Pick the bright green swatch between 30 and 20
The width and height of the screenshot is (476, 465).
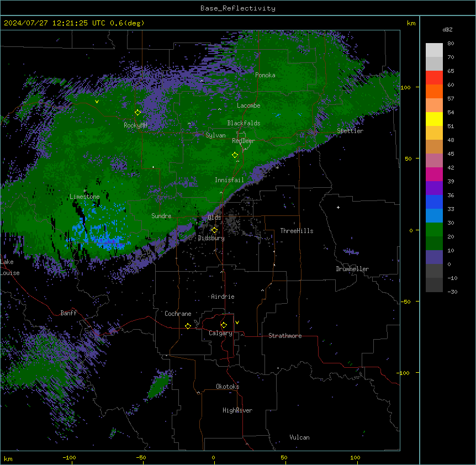tap(434, 230)
